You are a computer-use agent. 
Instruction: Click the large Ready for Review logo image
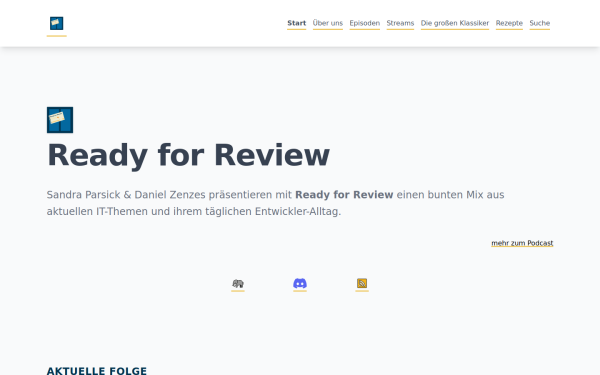(x=60, y=120)
